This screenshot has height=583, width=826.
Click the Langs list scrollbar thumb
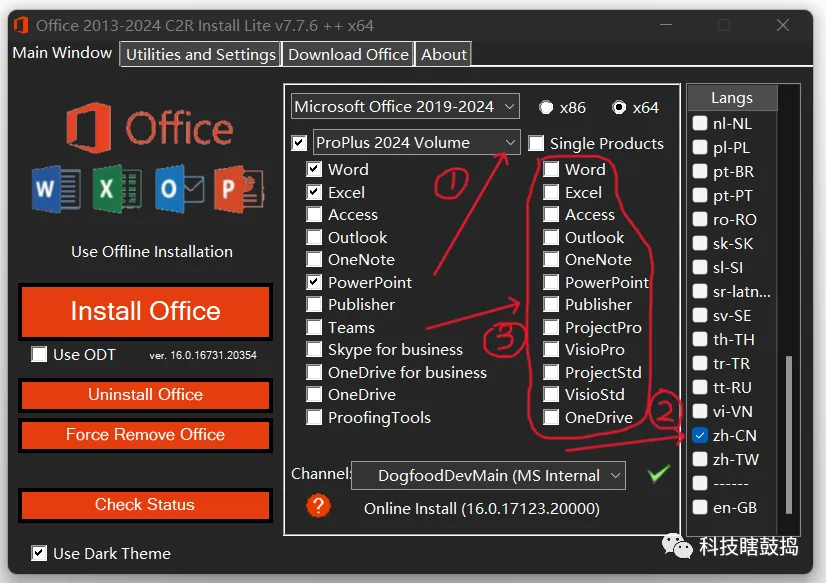(x=789, y=434)
